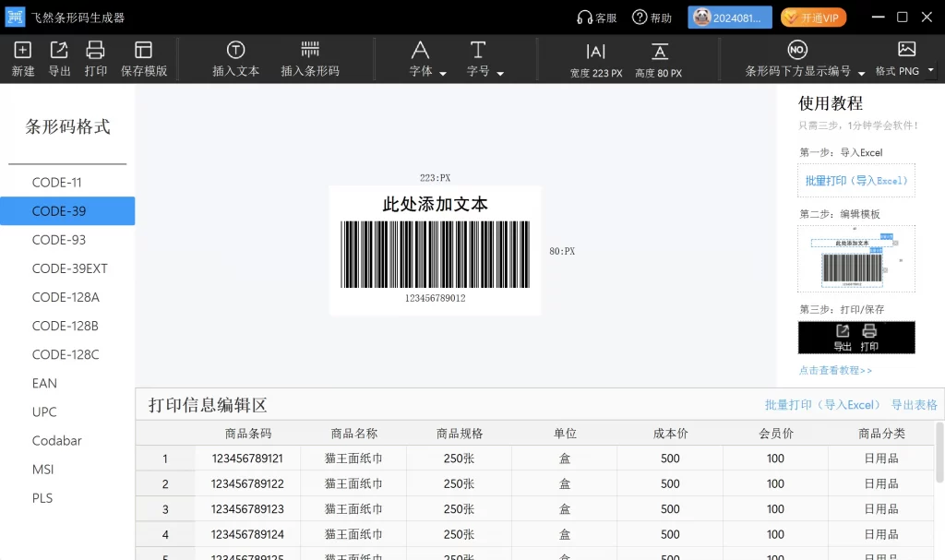Click the table vertical scrollbar
This screenshot has height=560, width=945.
tap(939, 452)
